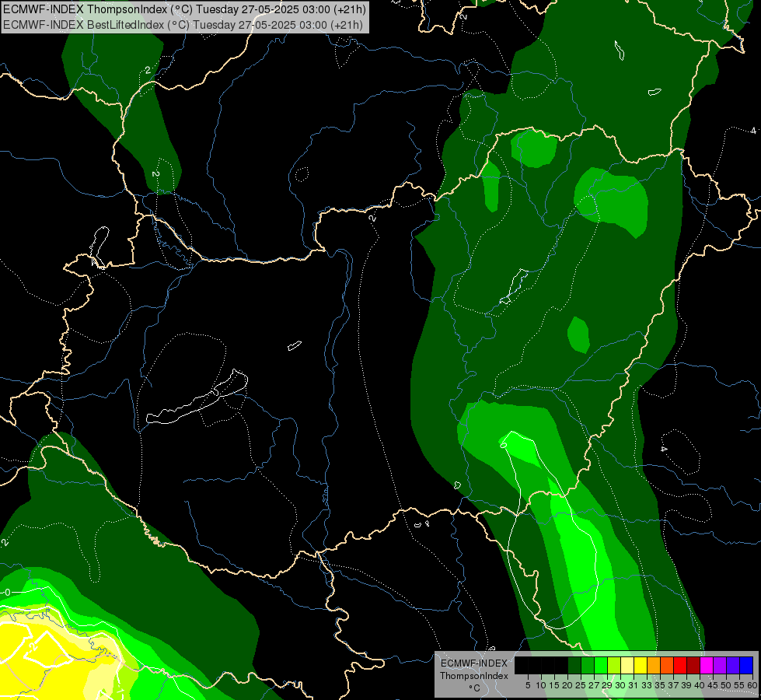Click the legend tick value 25

click(x=581, y=685)
